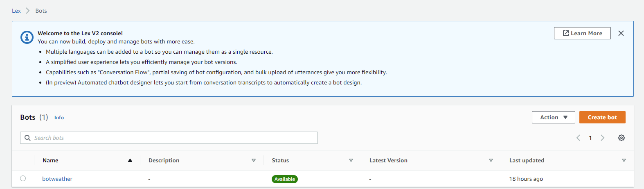Select the botweather radio button

(x=23, y=178)
